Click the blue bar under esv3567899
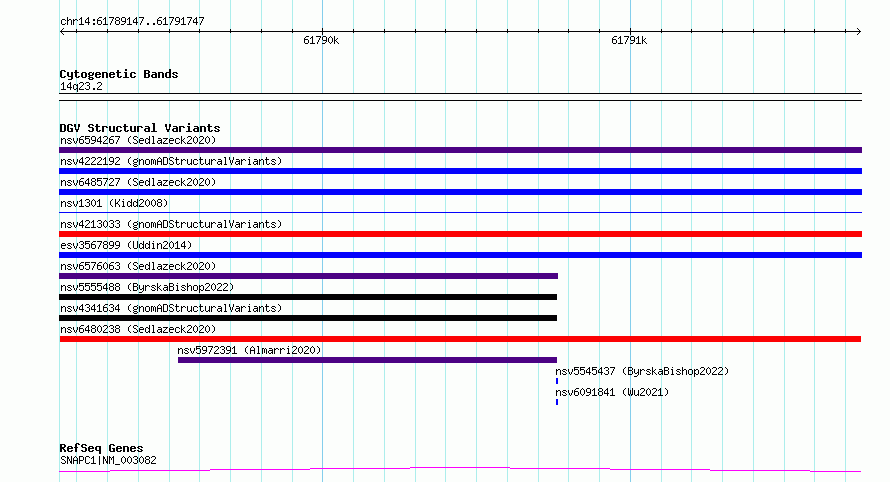The width and height of the screenshot is (890, 482). [460, 255]
